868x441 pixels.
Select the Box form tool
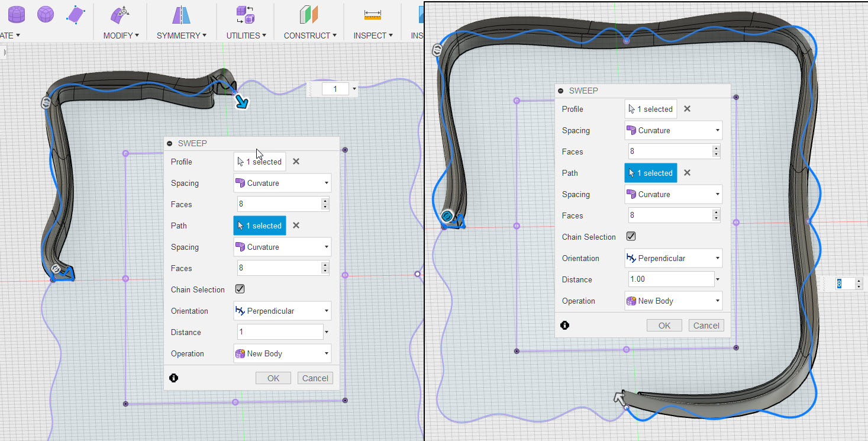(x=15, y=13)
